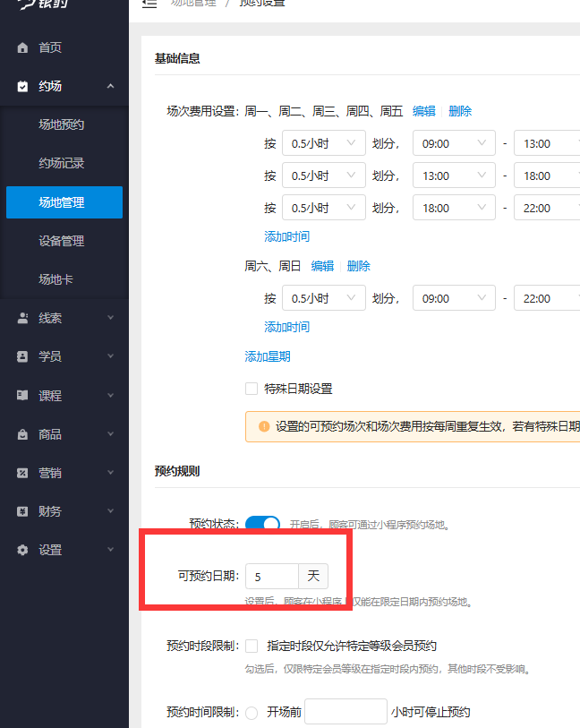This screenshot has height=728, width=580.
Task: Open weekend 09:00 start time dropdown
Action: pos(455,298)
